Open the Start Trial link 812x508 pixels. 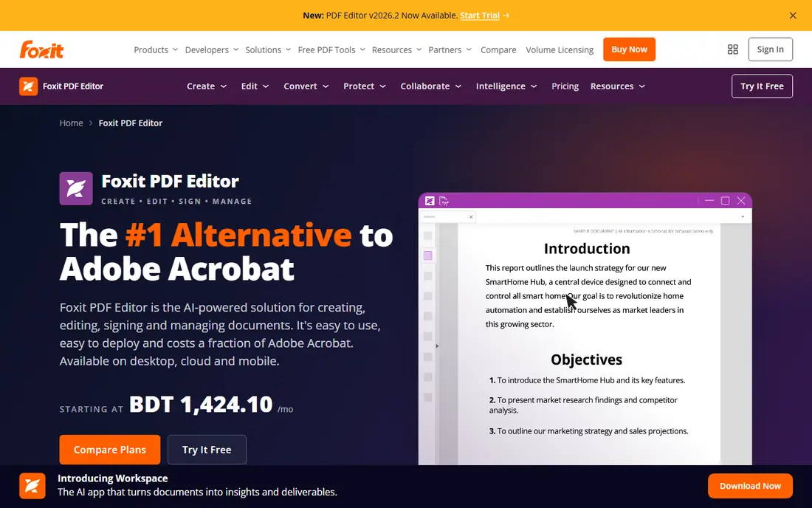click(x=480, y=16)
